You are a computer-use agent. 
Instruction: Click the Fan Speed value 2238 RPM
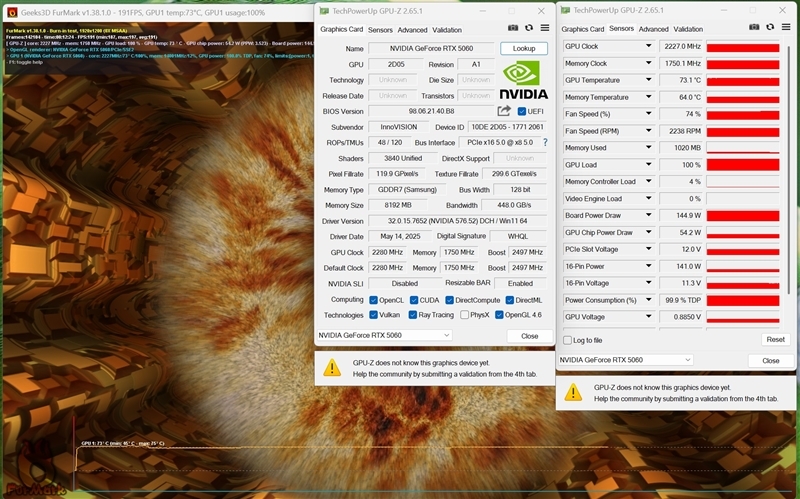pyautogui.click(x=681, y=131)
